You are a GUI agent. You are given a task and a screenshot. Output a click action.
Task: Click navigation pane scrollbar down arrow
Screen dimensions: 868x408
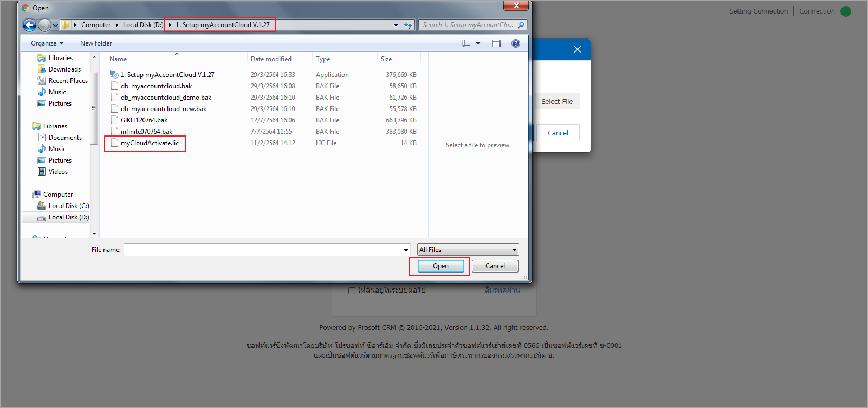(94, 234)
